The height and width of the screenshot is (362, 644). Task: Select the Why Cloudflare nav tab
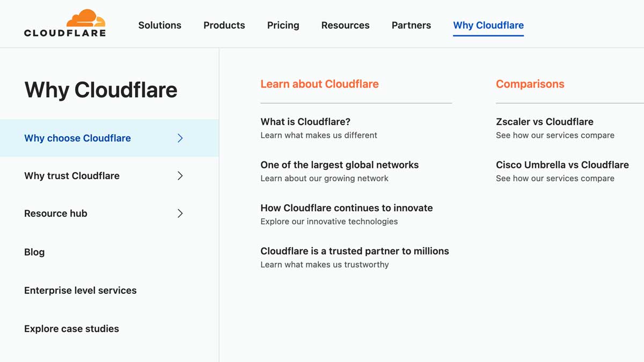coord(488,25)
